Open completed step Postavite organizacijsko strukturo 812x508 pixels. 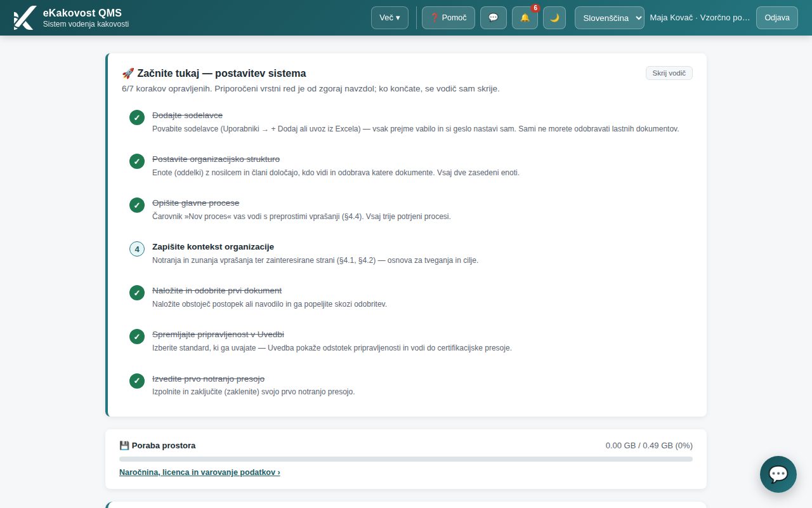pyautogui.click(x=216, y=159)
